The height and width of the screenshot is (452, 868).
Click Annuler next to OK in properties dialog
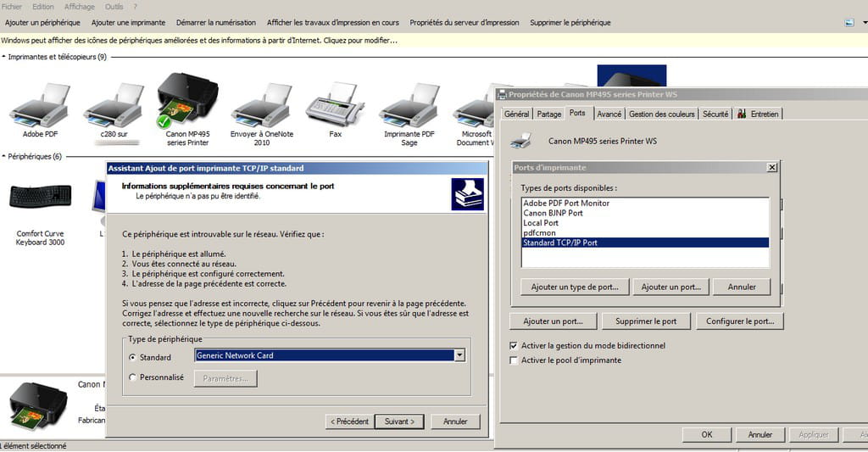coord(760,435)
